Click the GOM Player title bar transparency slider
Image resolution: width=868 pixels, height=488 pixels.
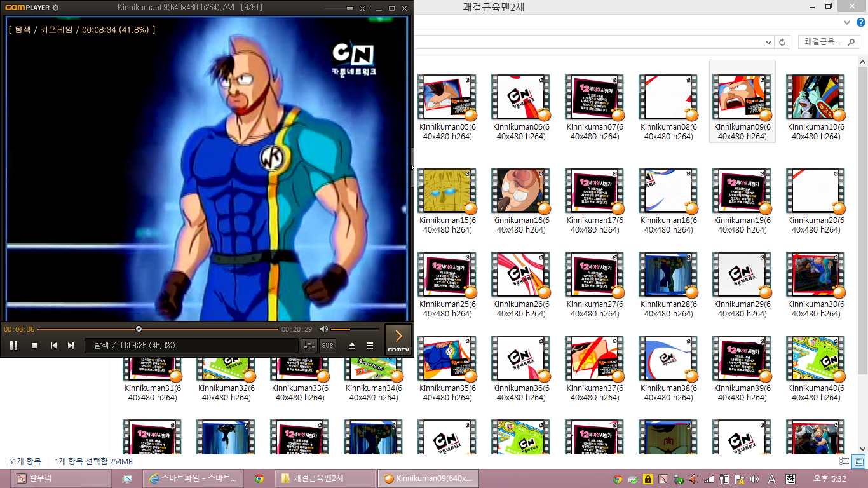tap(340, 8)
